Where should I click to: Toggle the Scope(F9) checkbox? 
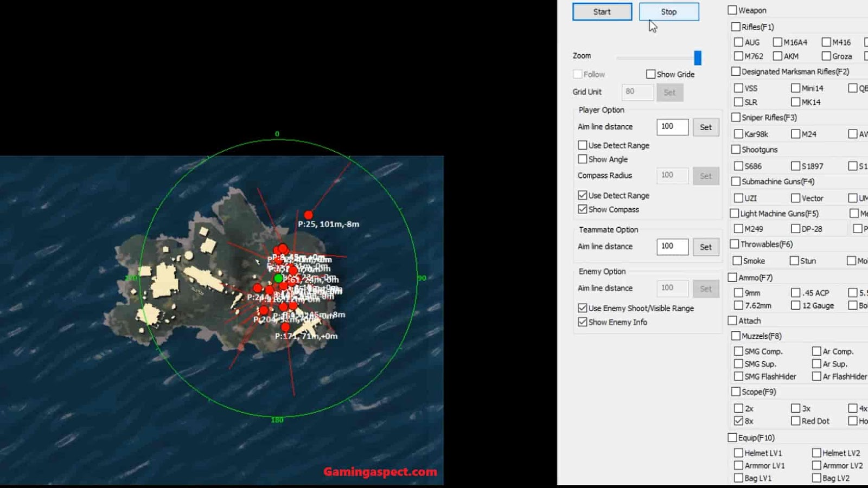click(x=736, y=391)
